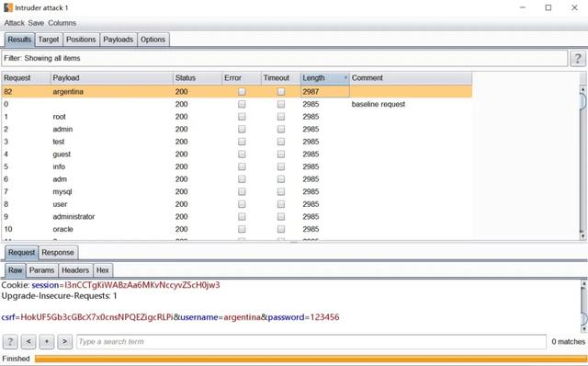
Task: Select the user payload row
Action: click(x=237, y=204)
